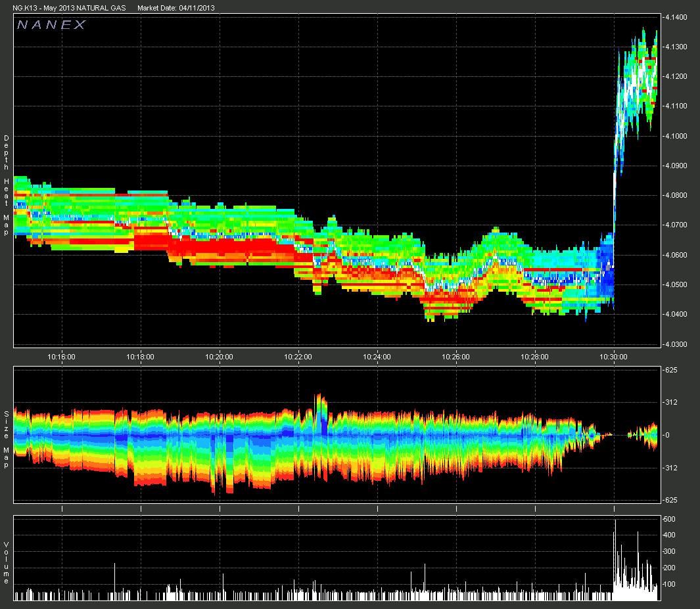
Task: Click the 10:24:00 time axis label
Action: 377,357
